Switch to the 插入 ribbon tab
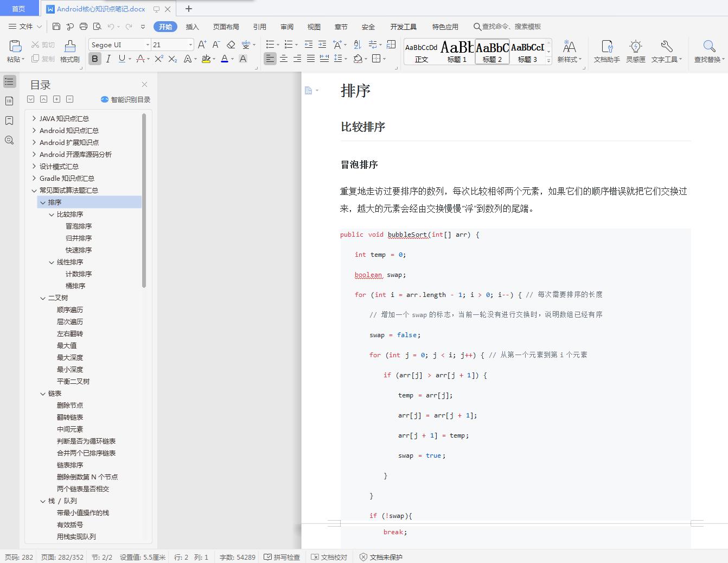 coord(192,26)
